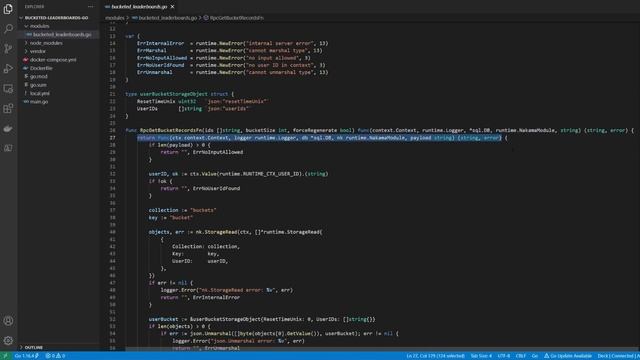
Task: Expand the vendor folder
Action: click(38, 51)
